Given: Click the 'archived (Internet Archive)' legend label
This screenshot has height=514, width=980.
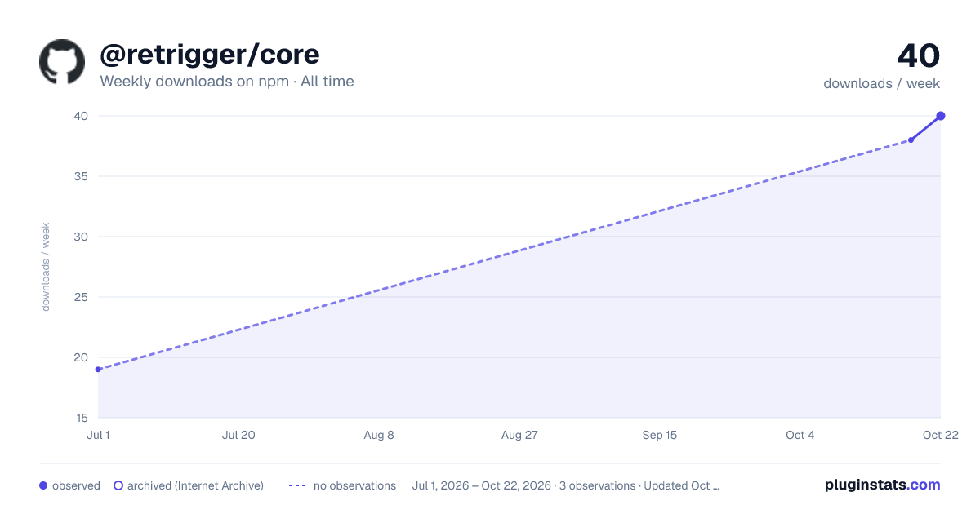Looking at the screenshot, I should pos(195,485).
